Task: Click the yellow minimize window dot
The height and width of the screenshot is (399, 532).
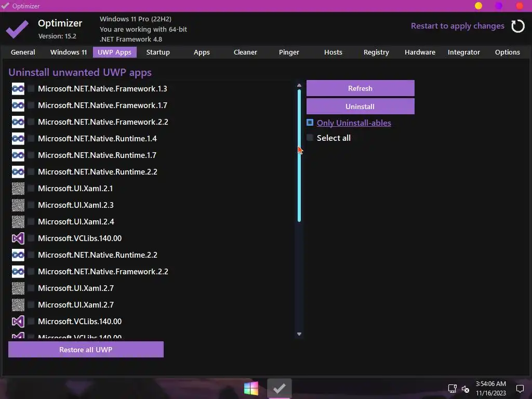Action: (478, 6)
